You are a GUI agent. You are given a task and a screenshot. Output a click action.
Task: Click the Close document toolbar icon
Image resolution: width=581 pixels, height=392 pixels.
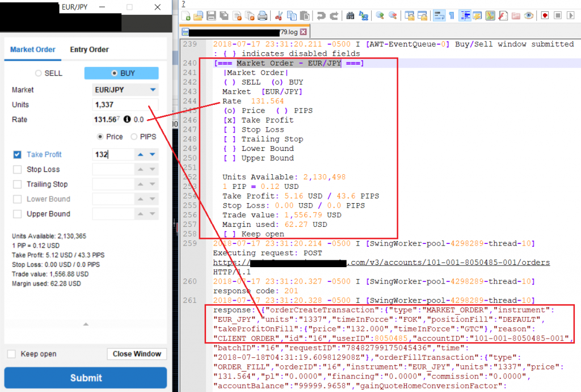tap(237, 15)
